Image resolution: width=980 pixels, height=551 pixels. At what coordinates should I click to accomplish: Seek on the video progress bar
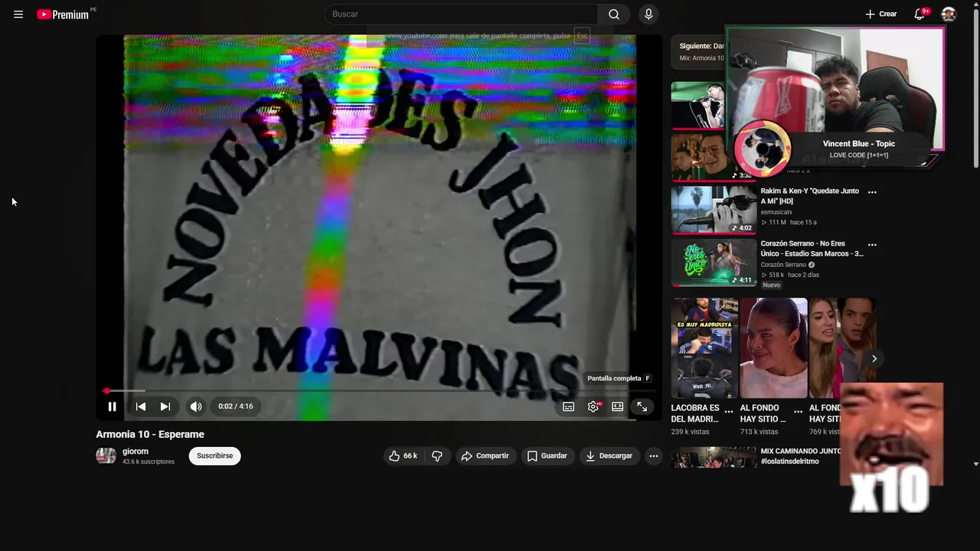coord(379,391)
